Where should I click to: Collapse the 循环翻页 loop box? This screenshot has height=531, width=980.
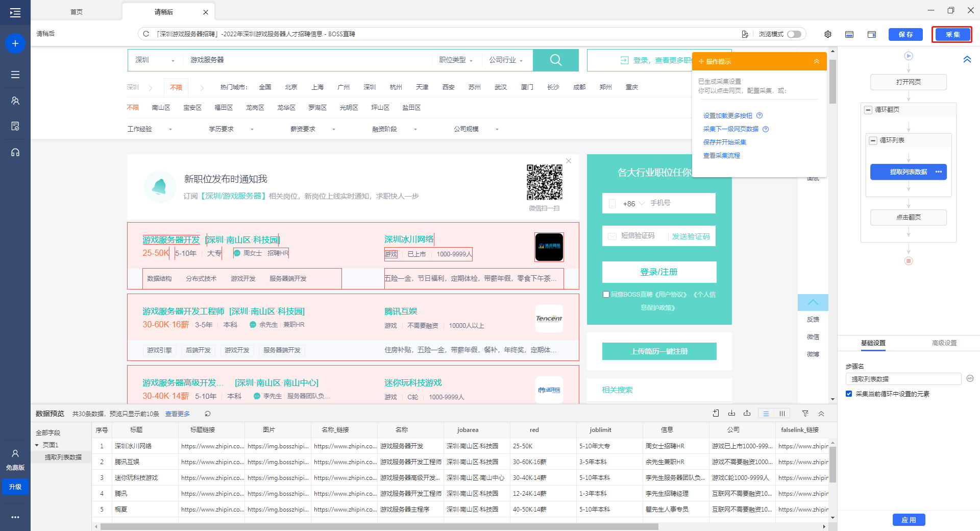868,110
